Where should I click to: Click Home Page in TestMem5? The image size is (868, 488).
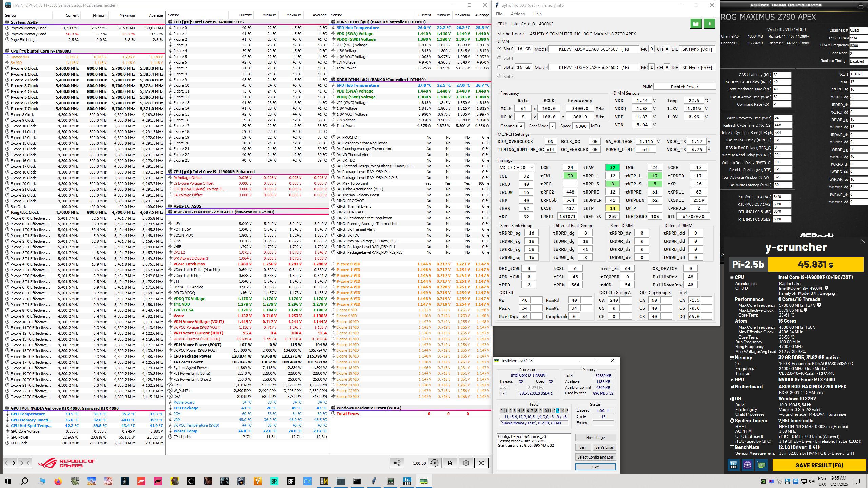(x=595, y=438)
